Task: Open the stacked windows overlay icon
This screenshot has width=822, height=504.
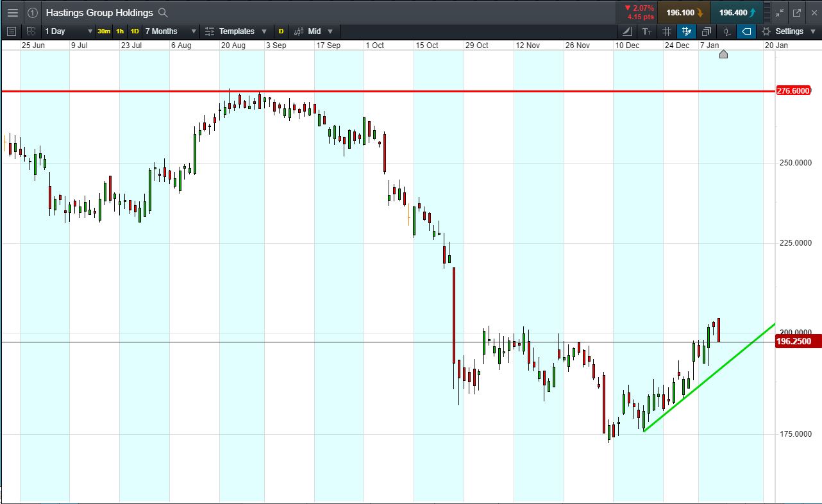Action: coord(707,31)
